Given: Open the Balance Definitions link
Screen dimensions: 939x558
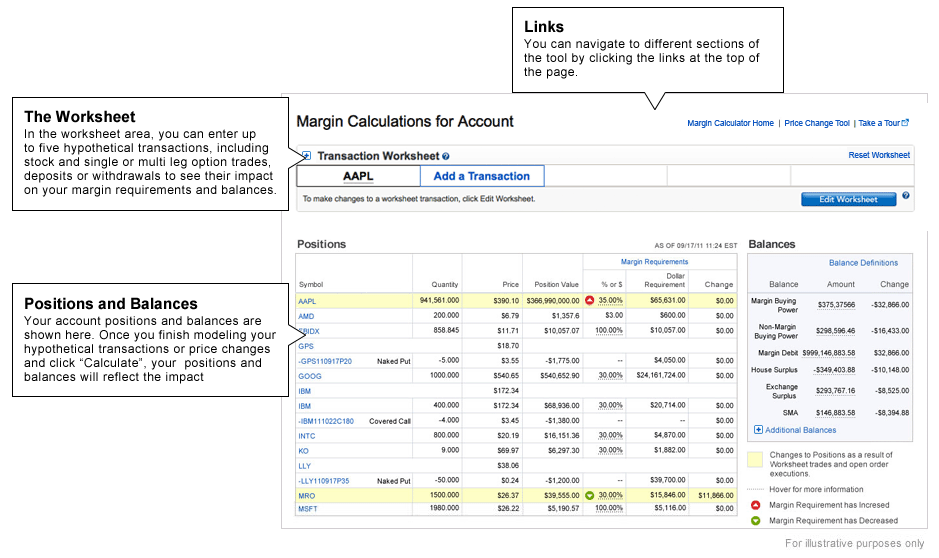Looking at the screenshot, I should 863,263.
